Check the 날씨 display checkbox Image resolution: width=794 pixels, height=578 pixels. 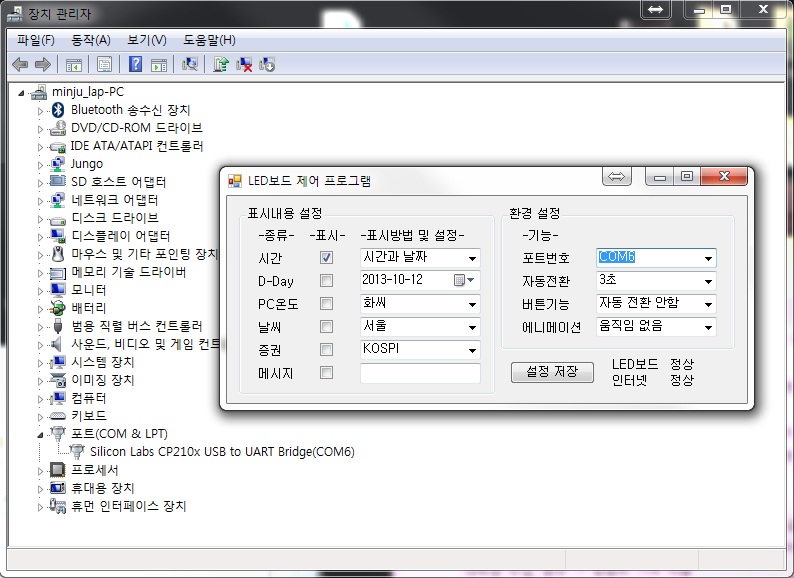click(327, 327)
